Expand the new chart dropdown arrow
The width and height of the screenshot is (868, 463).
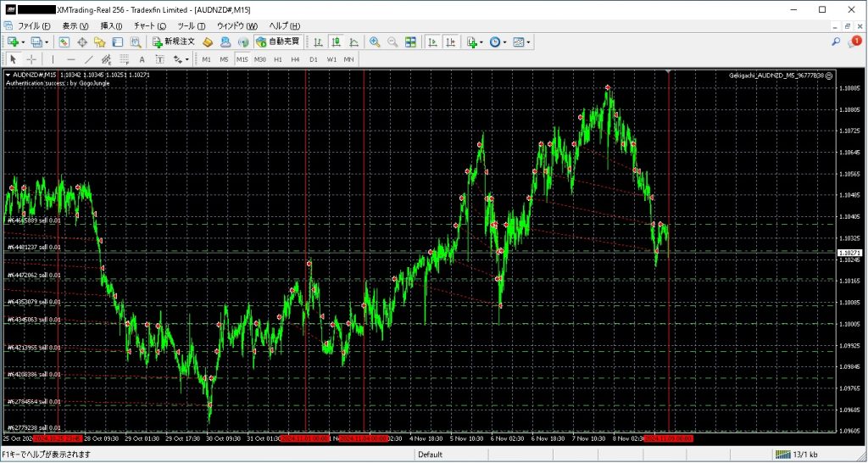[x=24, y=42]
